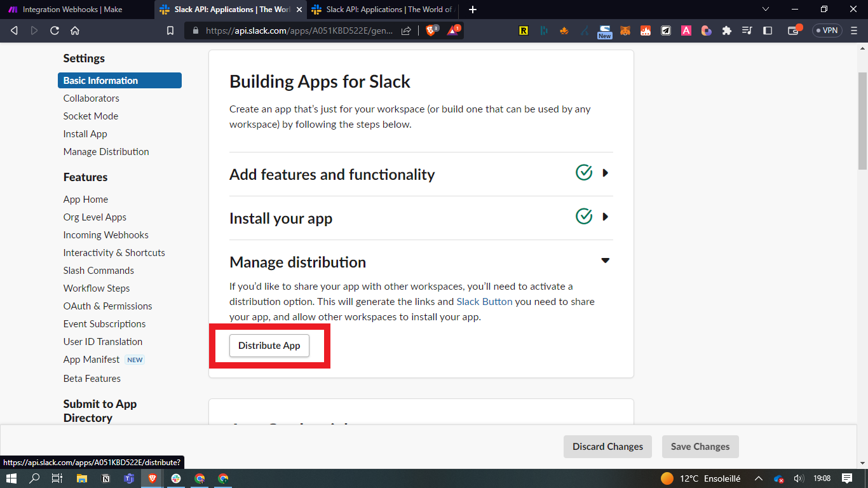Switch to Integration Webhooks Make tab

[72, 10]
